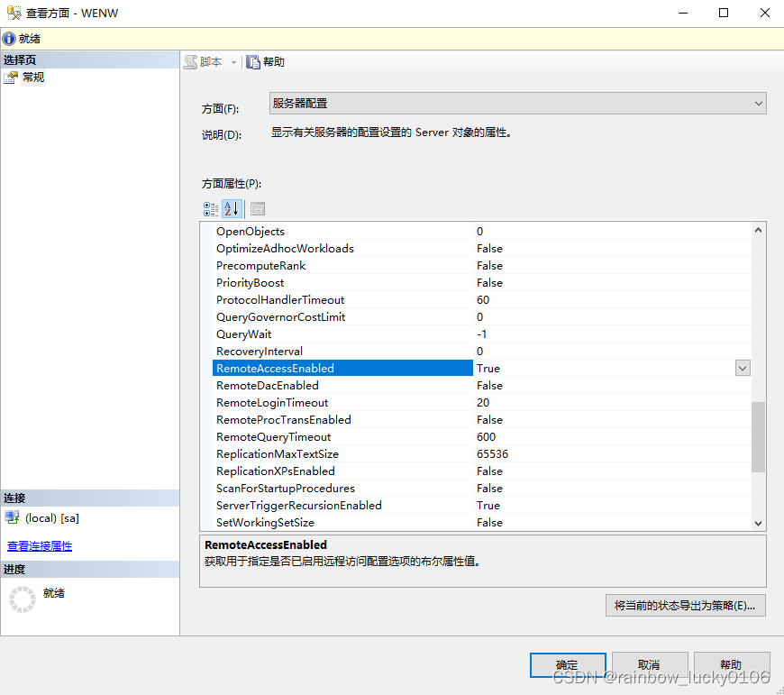
Task: Open RemoteAccessEnabled value dropdown arrow
Action: pyautogui.click(x=743, y=369)
